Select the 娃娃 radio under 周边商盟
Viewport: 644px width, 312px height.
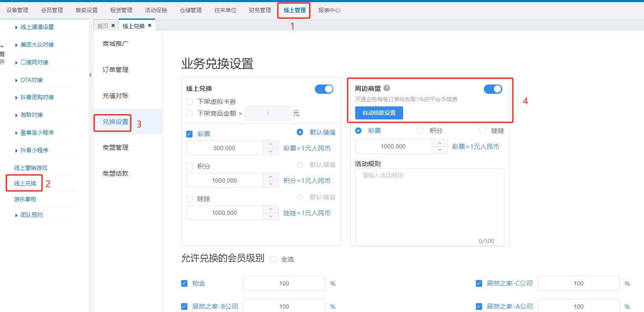click(482, 131)
